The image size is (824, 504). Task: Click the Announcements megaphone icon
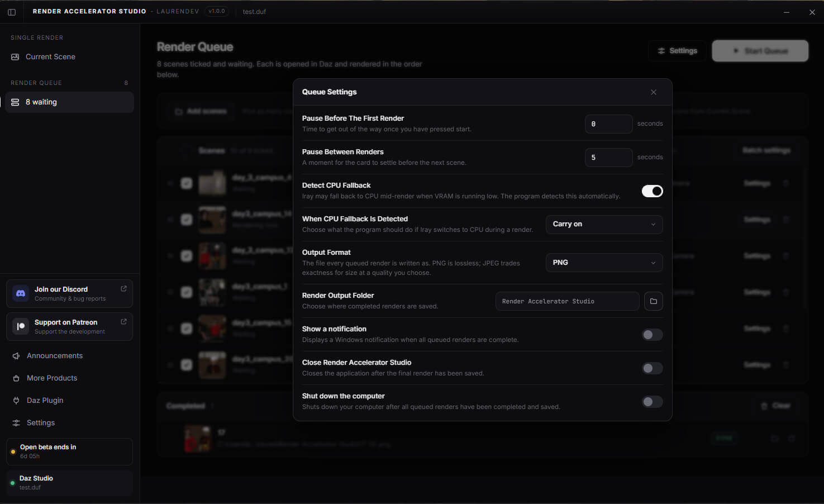coord(16,356)
